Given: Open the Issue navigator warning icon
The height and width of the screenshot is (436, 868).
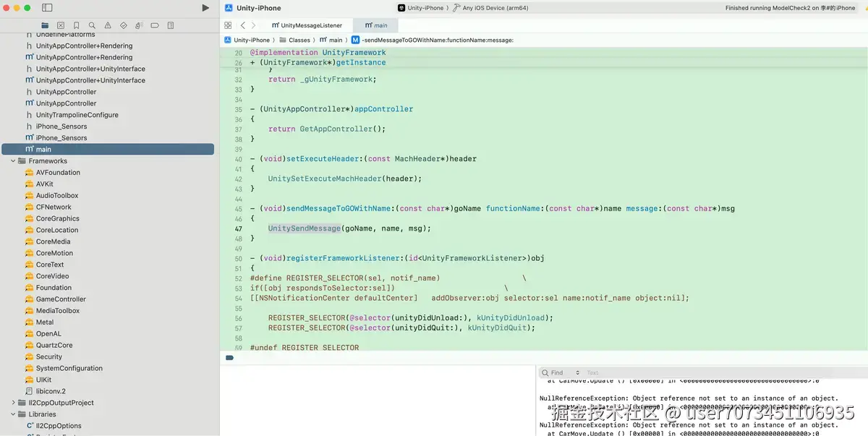Looking at the screenshot, I should pyautogui.click(x=108, y=25).
